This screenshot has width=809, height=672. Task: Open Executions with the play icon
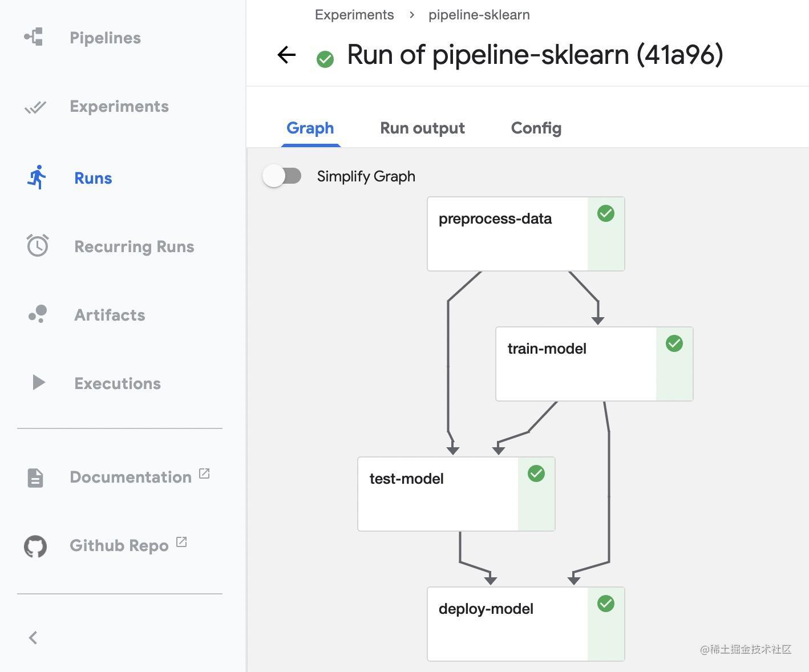point(38,382)
